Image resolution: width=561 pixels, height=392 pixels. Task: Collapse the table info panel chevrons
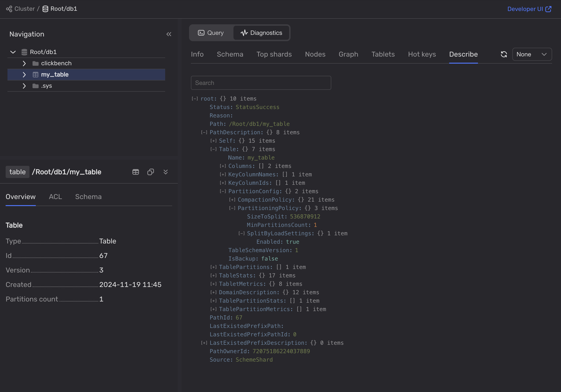coord(165,172)
